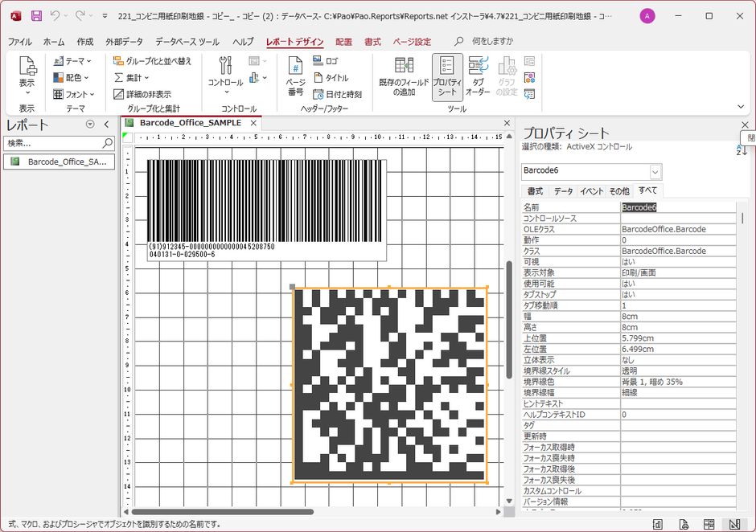Open the Barcode6 object selector dropdown
Image resolution: width=756 pixels, height=532 pixels.
(655, 171)
